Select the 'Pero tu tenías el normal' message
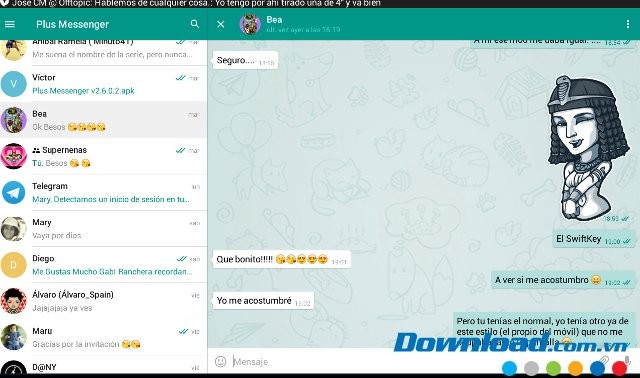Screen dimensions: 640x378 click(544, 331)
